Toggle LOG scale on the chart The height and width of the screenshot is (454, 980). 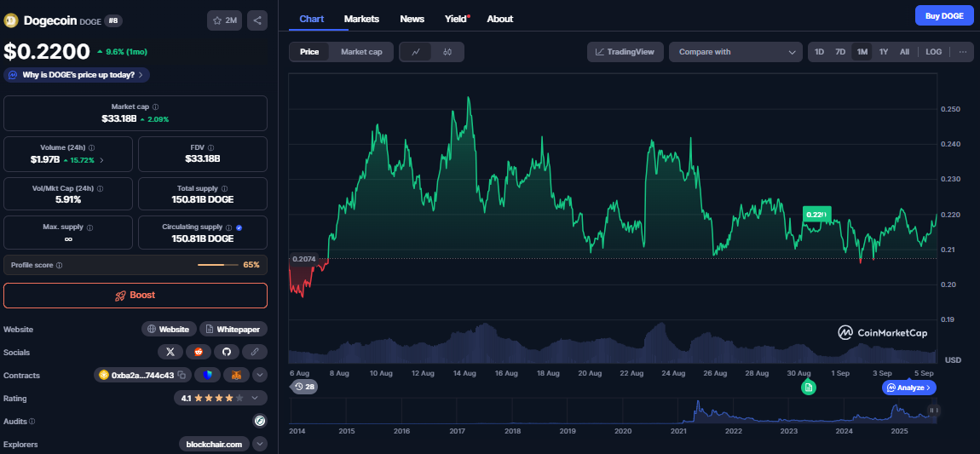(x=933, y=52)
